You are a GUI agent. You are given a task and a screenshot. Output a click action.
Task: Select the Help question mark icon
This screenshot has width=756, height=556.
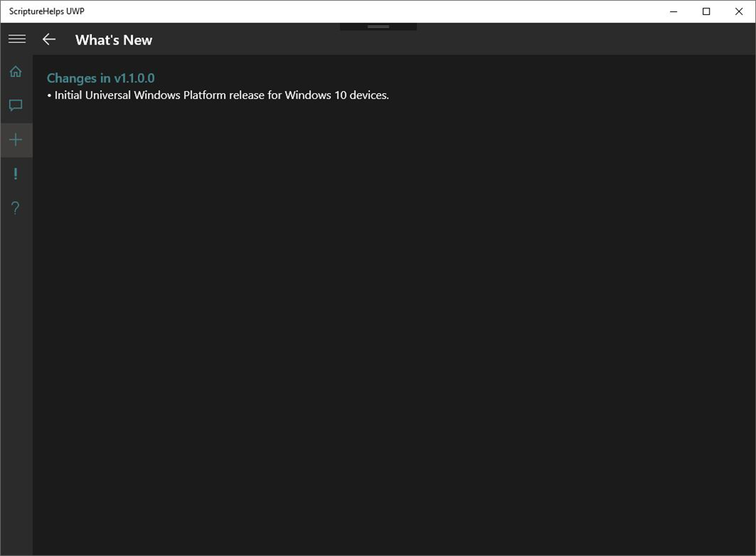point(16,207)
